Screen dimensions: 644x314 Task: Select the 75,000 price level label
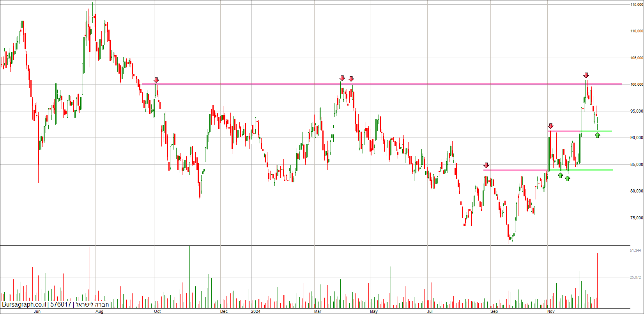pos(636,218)
